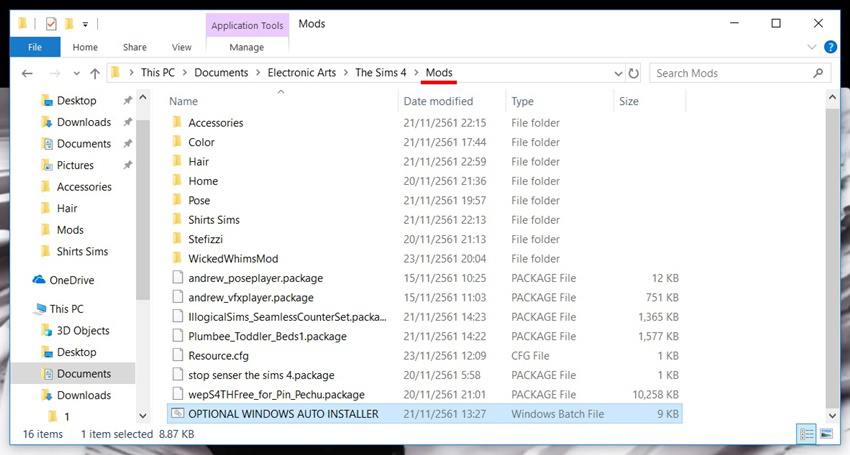Sort by the Type column header
Image resolution: width=850 pixels, height=455 pixels.
click(x=522, y=101)
